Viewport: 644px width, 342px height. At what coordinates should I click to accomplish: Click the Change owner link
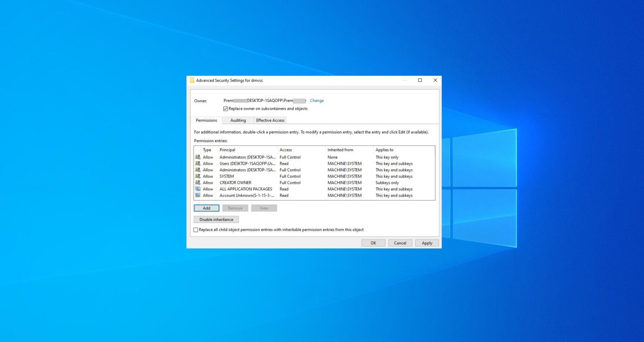(x=317, y=101)
